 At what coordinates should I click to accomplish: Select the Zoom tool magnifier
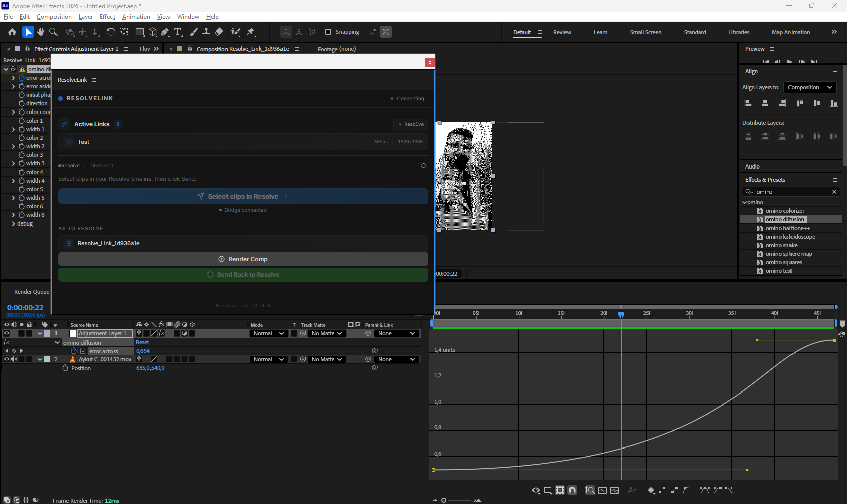coord(53,32)
